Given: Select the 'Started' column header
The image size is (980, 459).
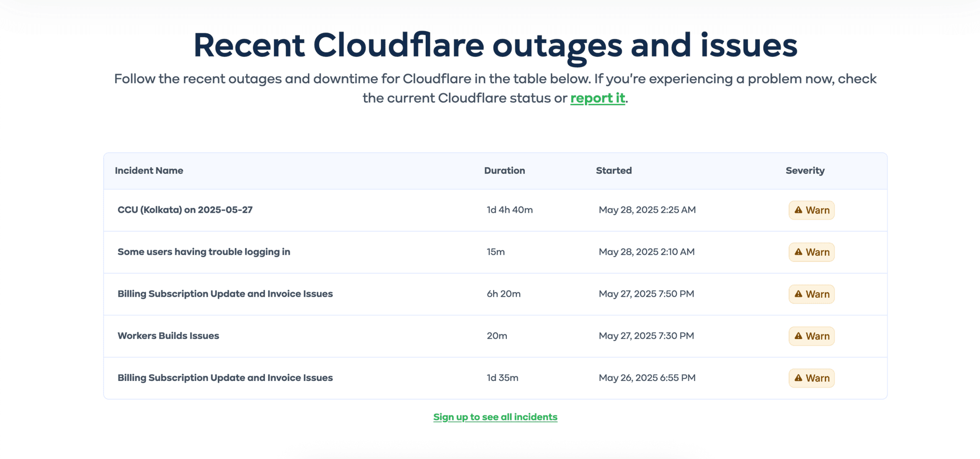Looking at the screenshot, I should tap(614, 171).
